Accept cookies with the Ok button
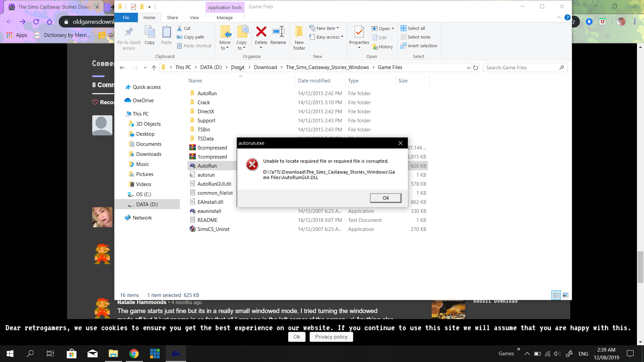Screen dimensions: 644x362 297,337
